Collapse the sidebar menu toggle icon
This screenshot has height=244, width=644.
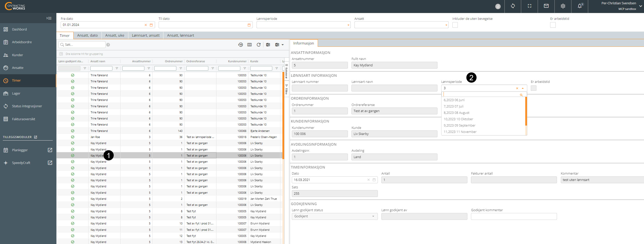[x=49, y=18]
